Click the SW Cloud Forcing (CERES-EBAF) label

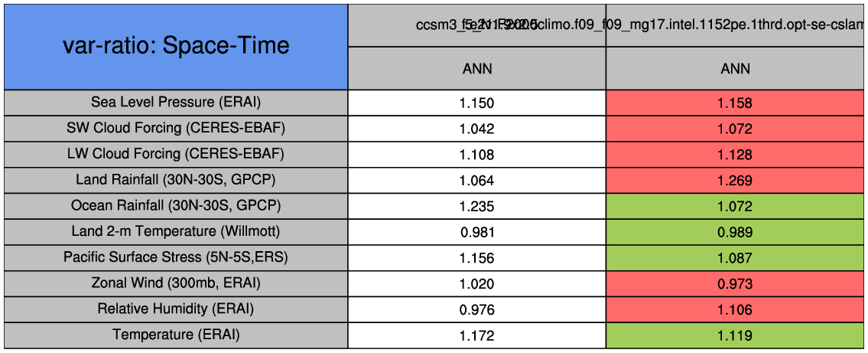(176, 128)
